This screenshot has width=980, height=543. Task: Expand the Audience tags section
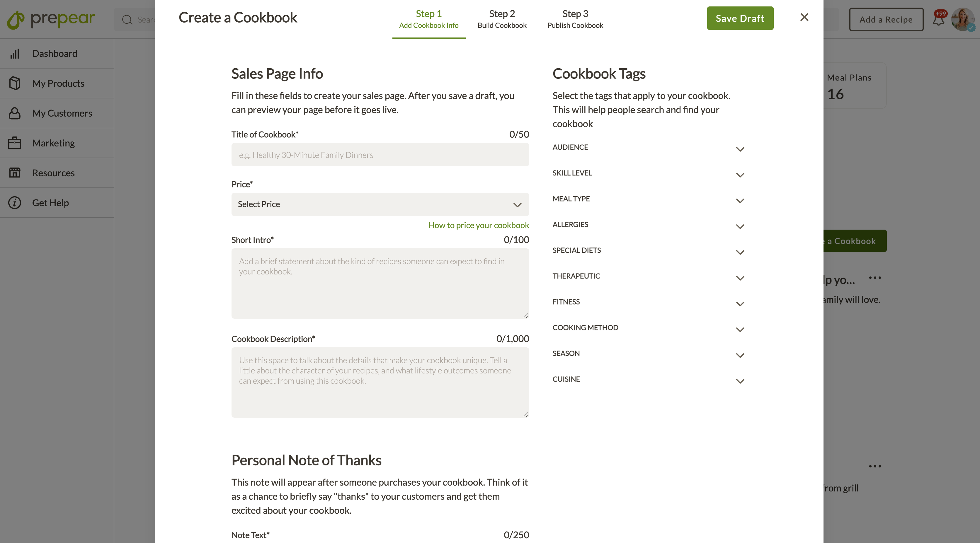(x=648, y=148)
